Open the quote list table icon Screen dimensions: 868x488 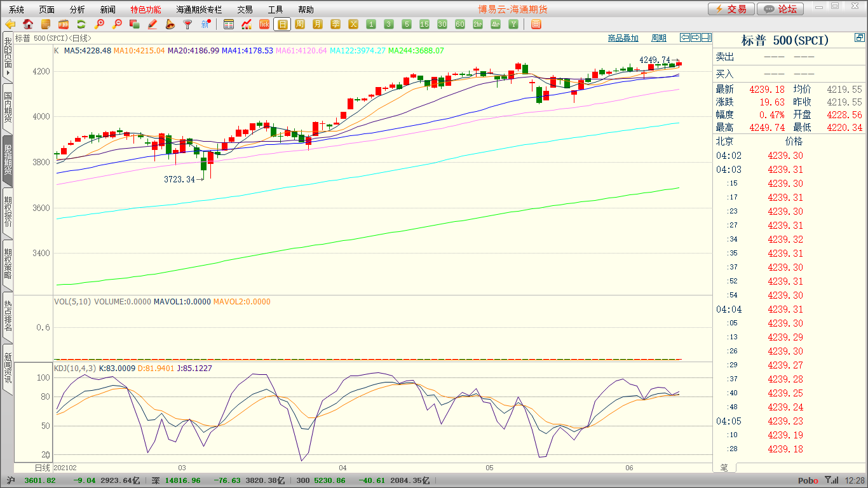click(x=229, y=25)
